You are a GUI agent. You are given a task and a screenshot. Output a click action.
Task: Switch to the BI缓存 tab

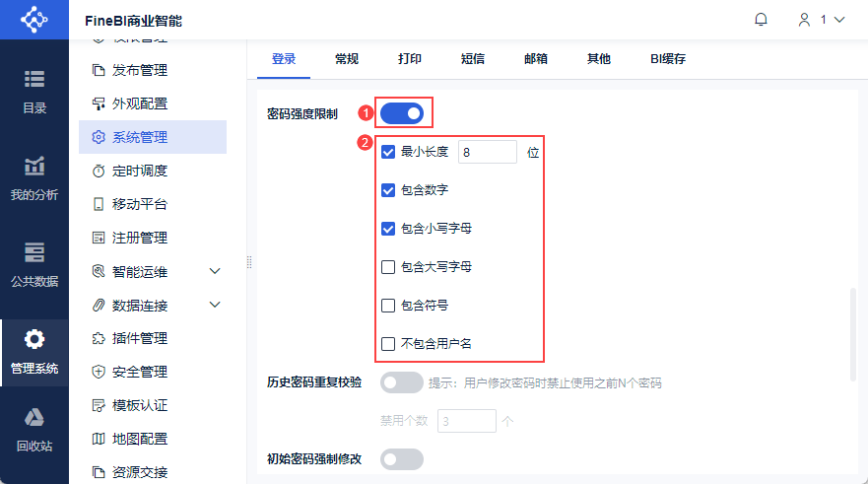pos(668,59)
